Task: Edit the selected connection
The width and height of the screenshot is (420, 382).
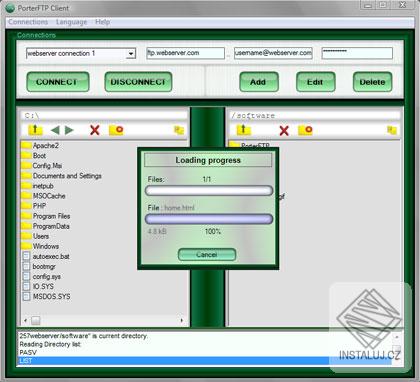Action: click(315, 82)
